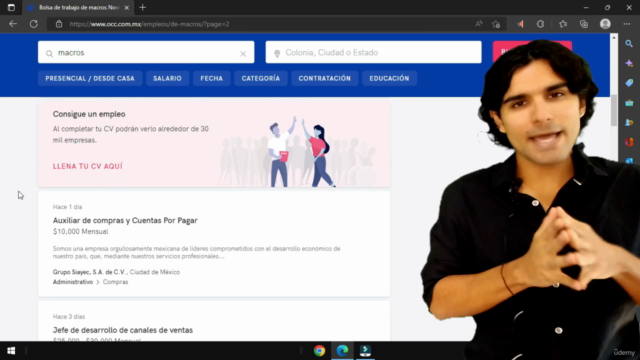640x360 pixels.
Task: Click the Consigue un empleo heading
Action: click(x=89, y=114)
